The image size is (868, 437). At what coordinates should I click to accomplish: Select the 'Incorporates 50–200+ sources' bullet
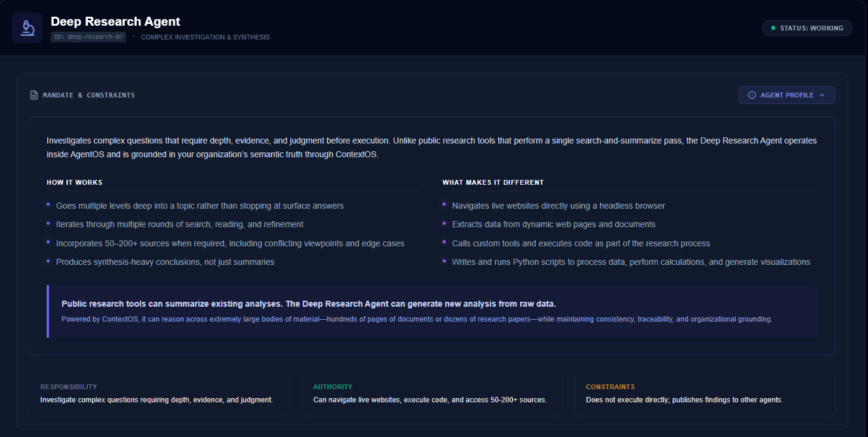click(230, 243)
